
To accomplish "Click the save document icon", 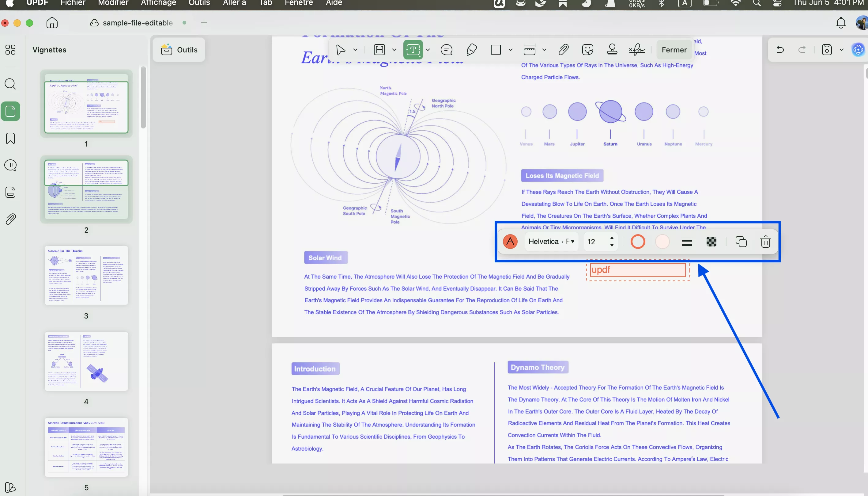I will pyautogui.click(x=826, y=50).
